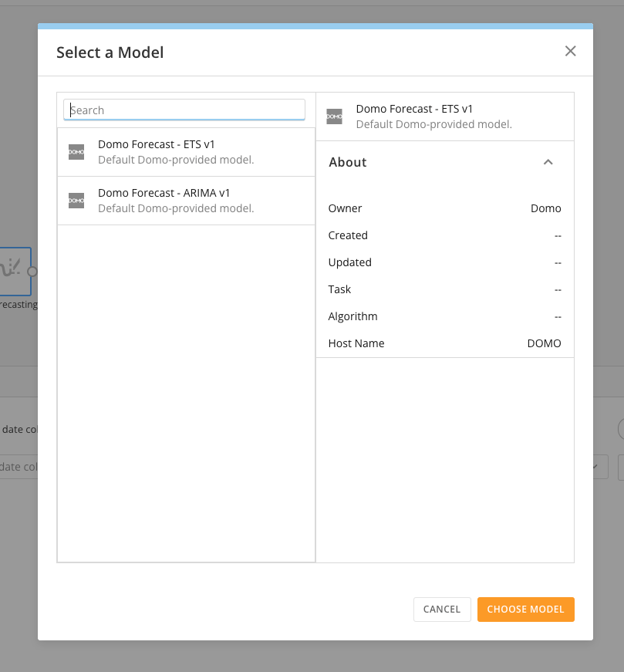624x672 pixels.
Task: Select Domo Forecast - ARIMA v1 list item
Action: [186, 201]
